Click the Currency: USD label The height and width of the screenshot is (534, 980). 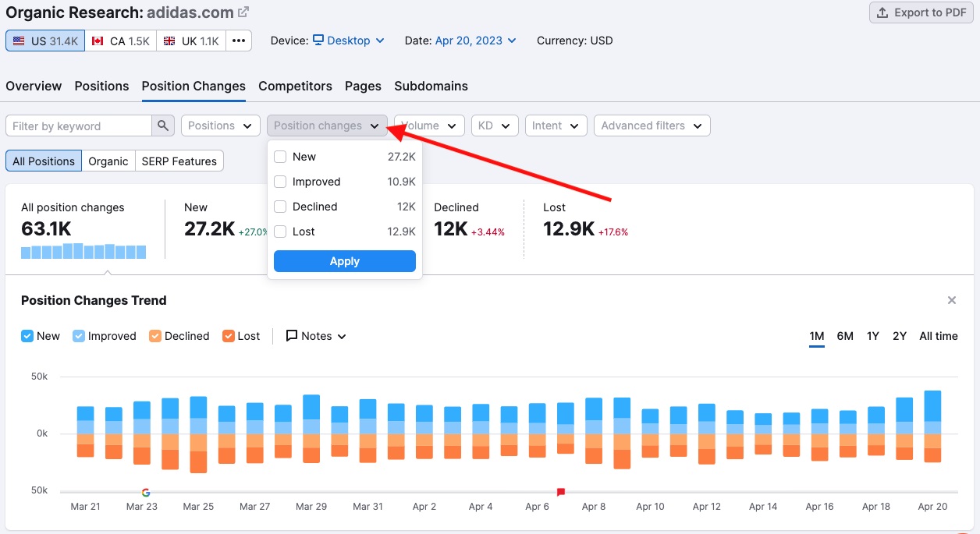click(x=575, y=41)
